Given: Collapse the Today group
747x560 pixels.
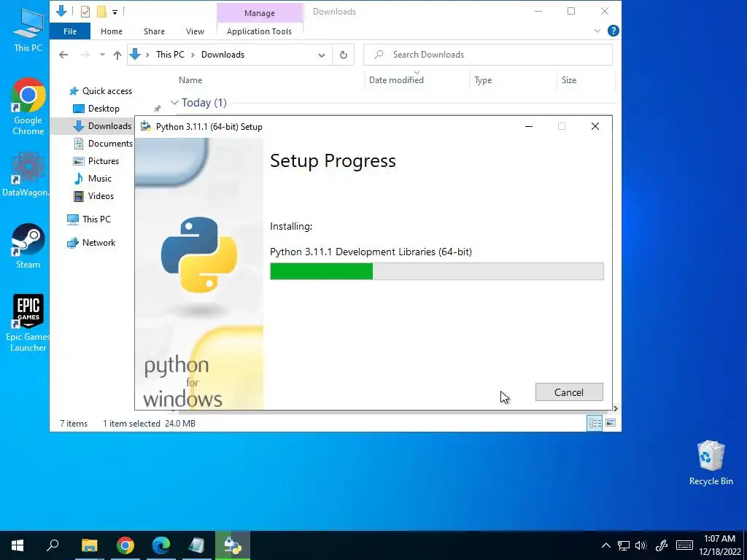Looking at the screenshot, I should point(174,102).
